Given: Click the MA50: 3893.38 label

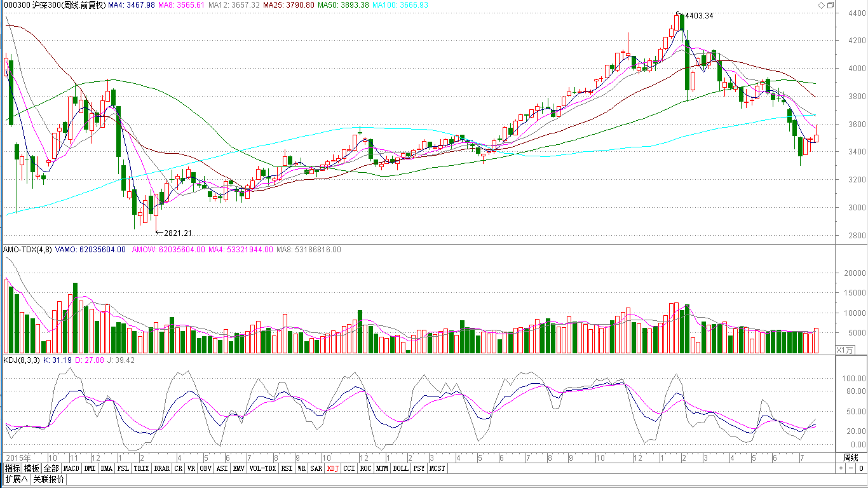Looking at the screenshot, I should [x=344, y=5].
